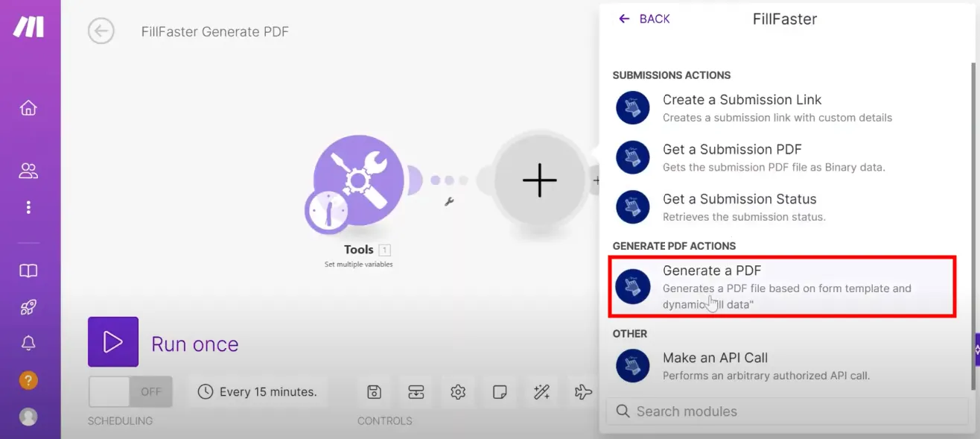The width and height of the screenshot is (980, 439).
Task: Open the Every 15 minutes schedule setting
Action: tap(258, 391)
